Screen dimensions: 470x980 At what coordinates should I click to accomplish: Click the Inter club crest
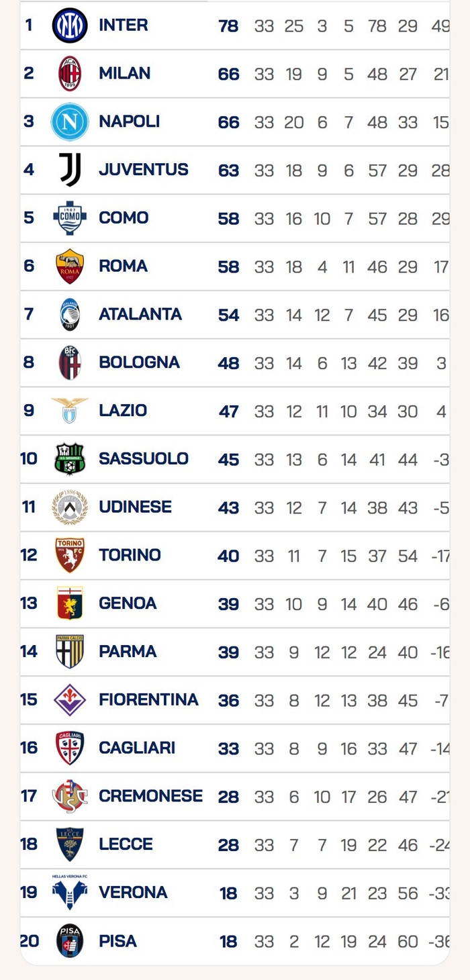pos(70,26)
